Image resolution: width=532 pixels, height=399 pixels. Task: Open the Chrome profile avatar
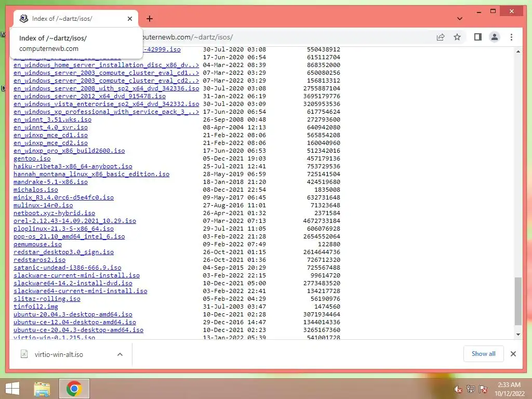pos(495,37)
